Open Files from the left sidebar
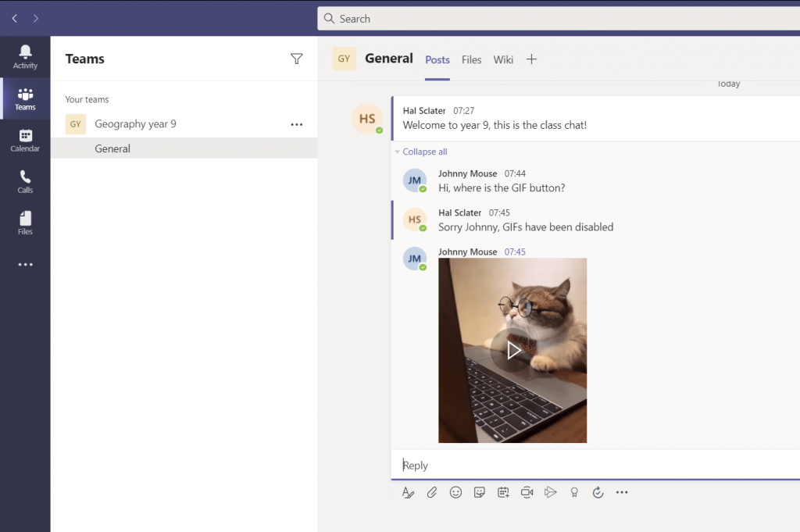This screenshot has width=800, height=532. 25,223
